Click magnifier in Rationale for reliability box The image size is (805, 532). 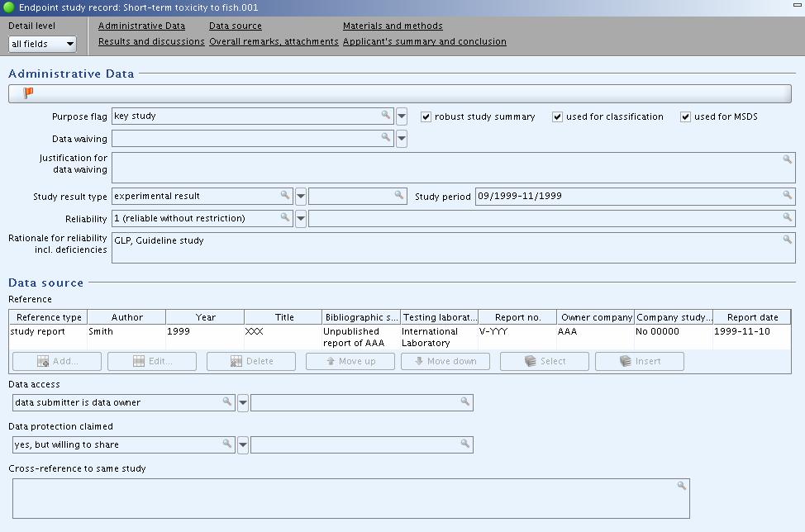point(787,239)
